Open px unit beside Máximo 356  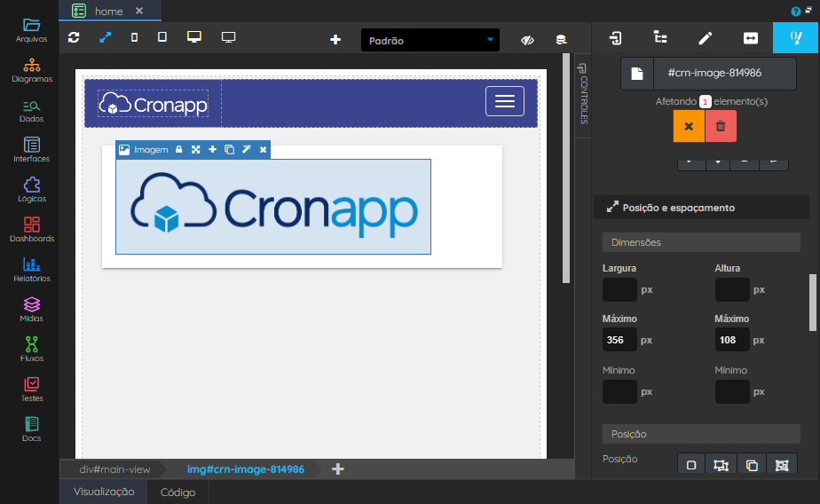click(x=646, y=341)
